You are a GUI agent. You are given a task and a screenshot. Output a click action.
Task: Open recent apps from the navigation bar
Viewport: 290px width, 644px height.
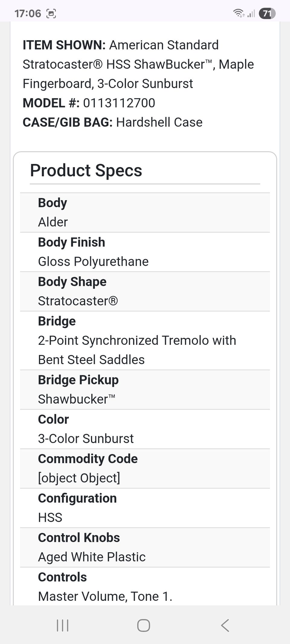click(x=63, y=625)
